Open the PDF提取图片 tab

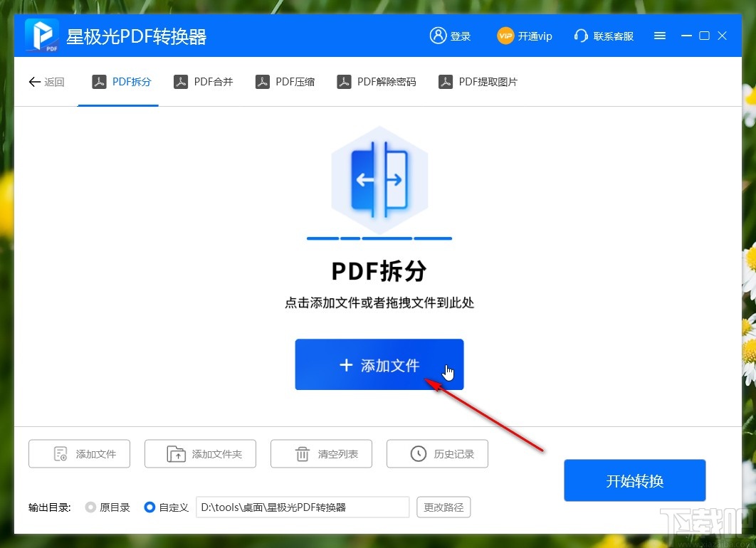(x=478, y=82)
